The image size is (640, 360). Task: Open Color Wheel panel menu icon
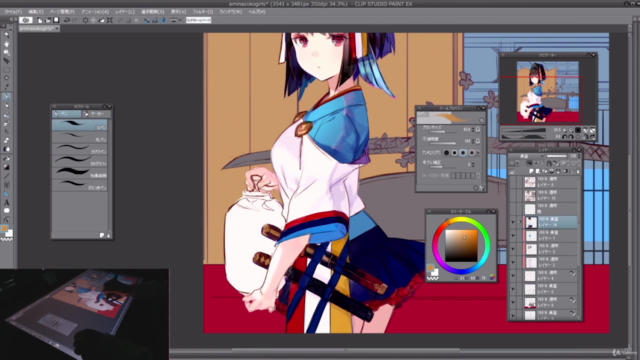429,211
